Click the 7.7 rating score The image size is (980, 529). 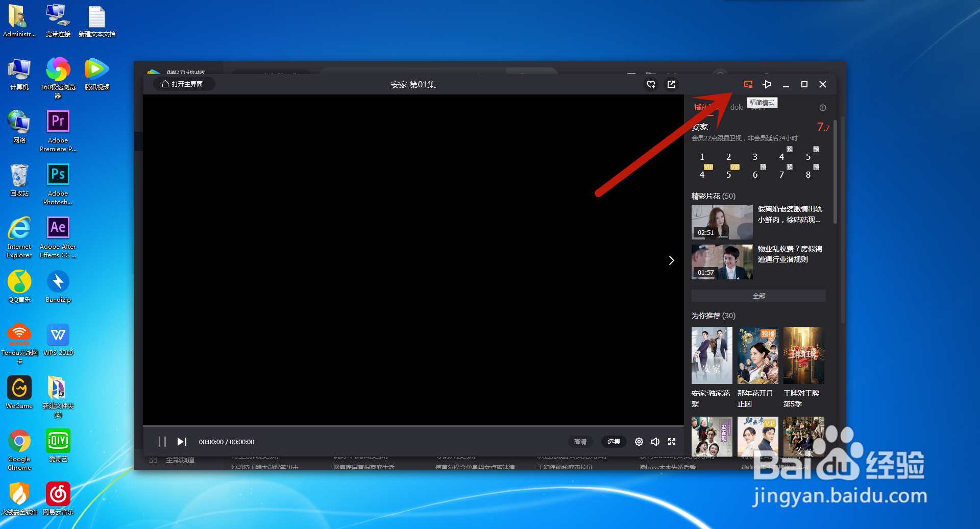pyautogui.click(x=823, y=127)
